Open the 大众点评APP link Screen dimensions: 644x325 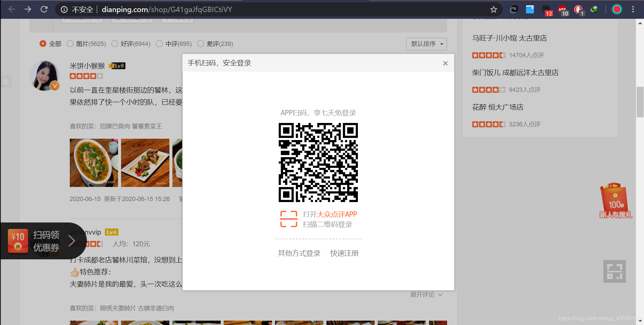pos(337,214)
